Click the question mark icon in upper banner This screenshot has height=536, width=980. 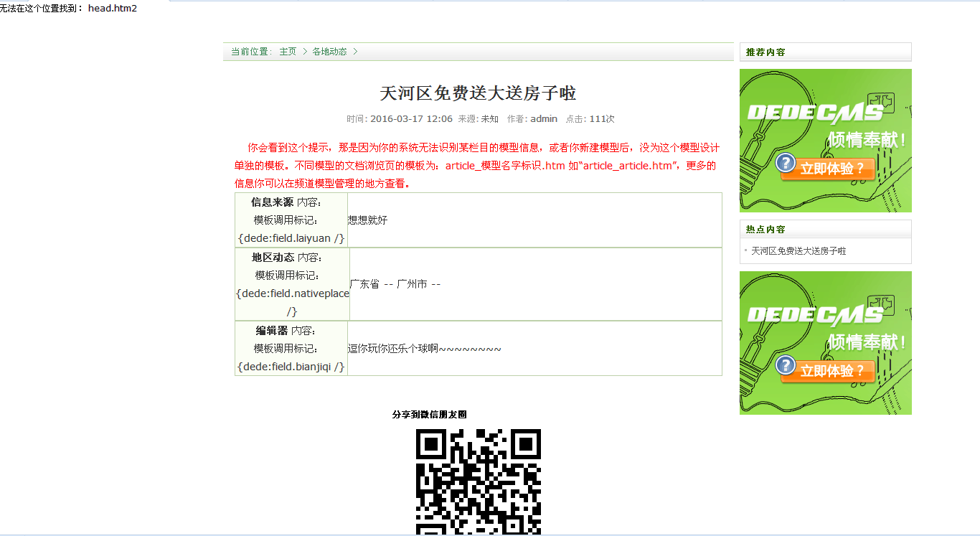click(x=786, y=163)
